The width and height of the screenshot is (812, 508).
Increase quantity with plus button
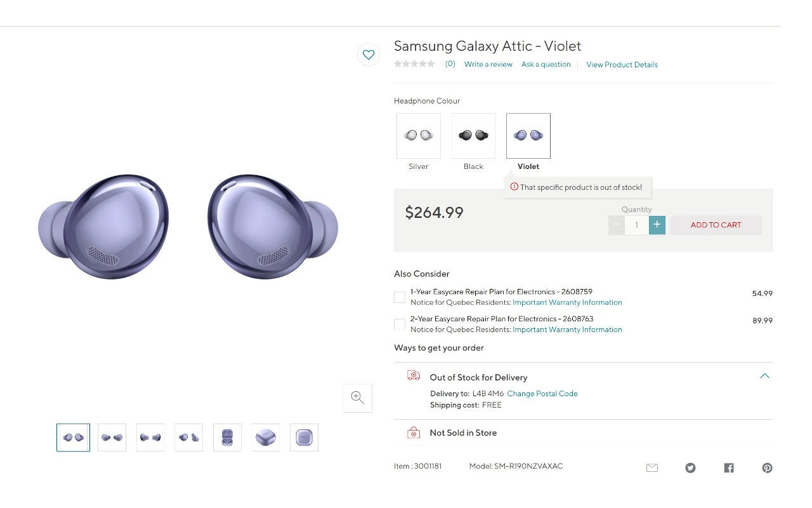click(x=657, y=225)
